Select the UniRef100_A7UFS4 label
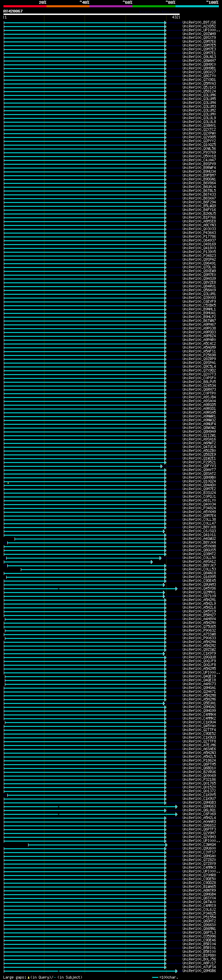Viewport: 222px width, 980px height. tap(199, 967)
